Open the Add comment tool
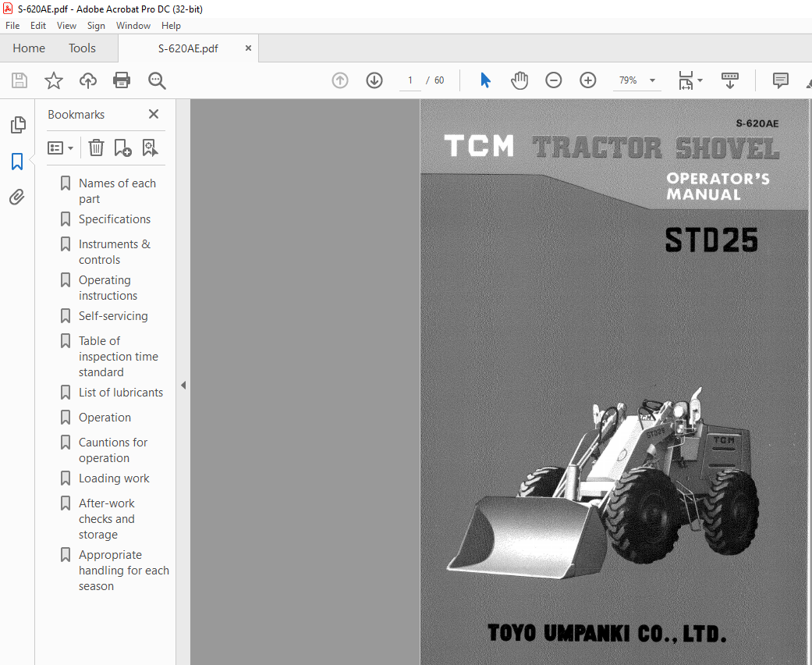Viewport: 812px width, 665px height. [781, 80]
